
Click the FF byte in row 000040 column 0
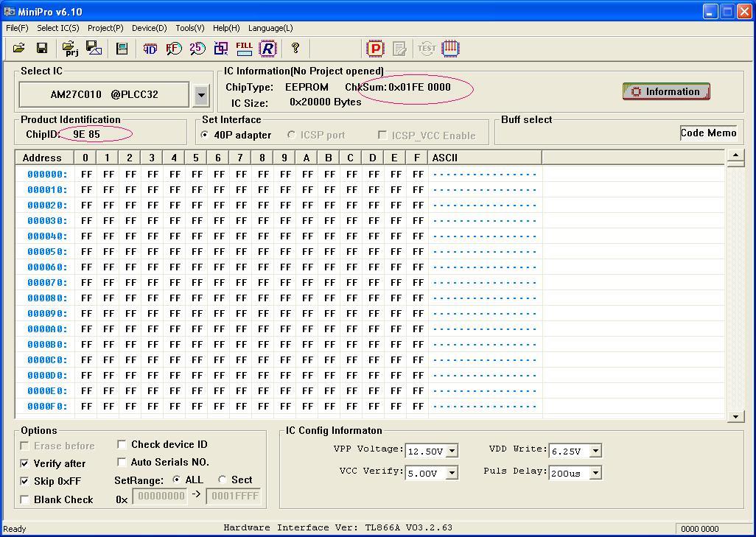[x=86, y=236]
